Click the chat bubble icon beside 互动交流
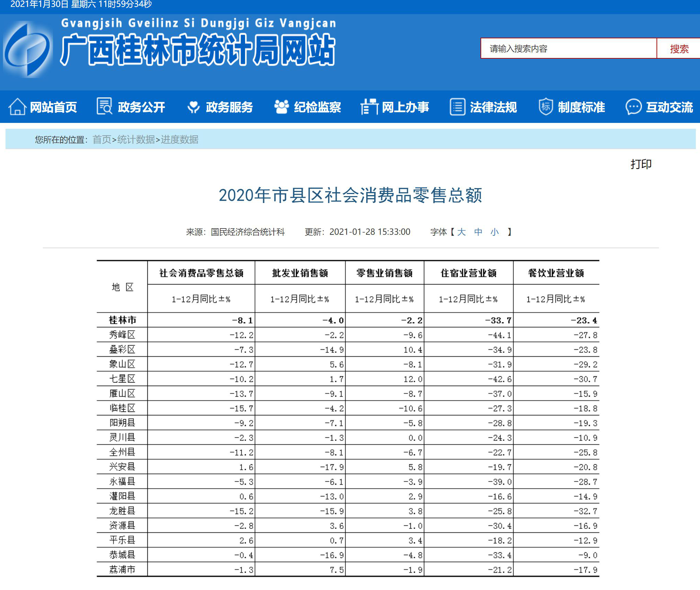This screenshot has width=700, height=590. tap(633, 107)
